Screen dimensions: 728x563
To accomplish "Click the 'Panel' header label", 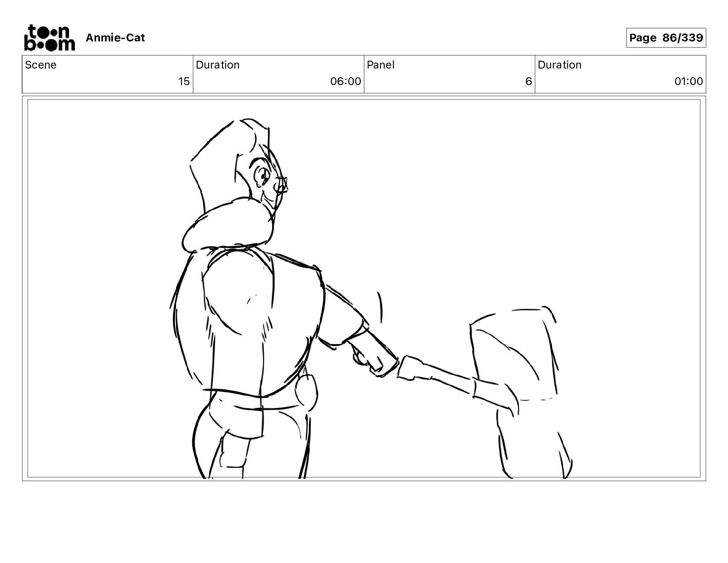I will pos(381,65).
